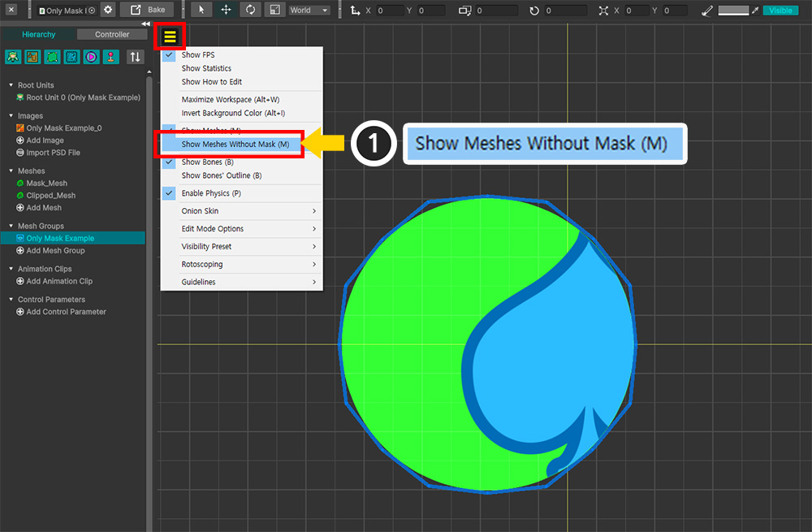Select the move gizmo tool

[226, 10]
